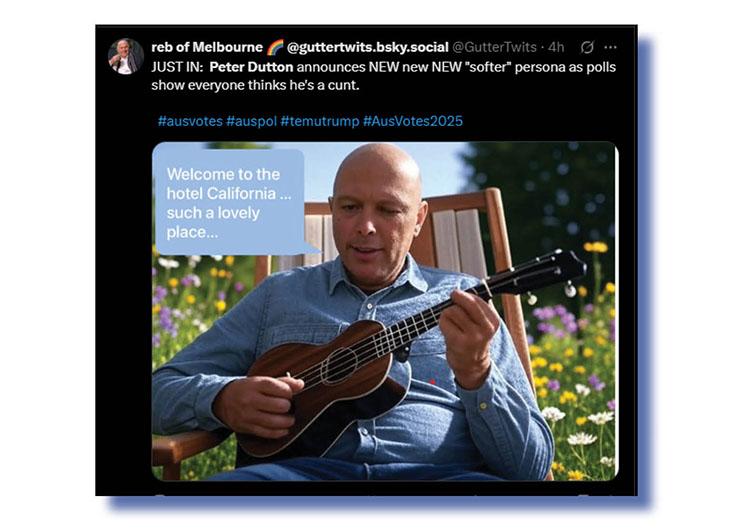Click the @GutterTwits grey handle
Screen dimensions: 737x523
494,47
